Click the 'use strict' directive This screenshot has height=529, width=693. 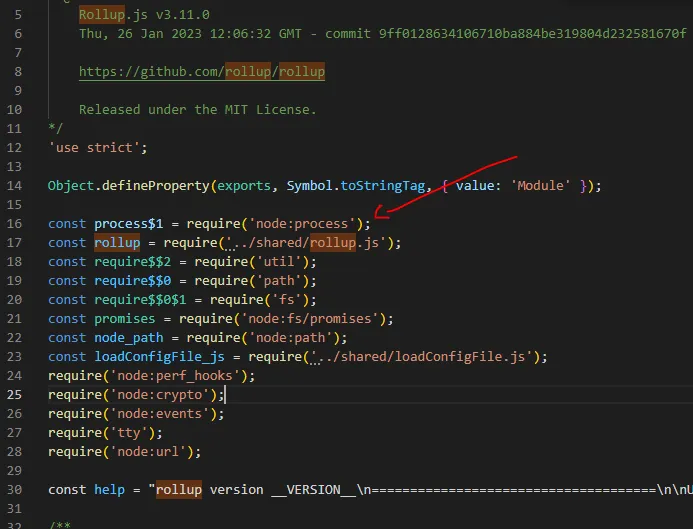click(94, 148)
